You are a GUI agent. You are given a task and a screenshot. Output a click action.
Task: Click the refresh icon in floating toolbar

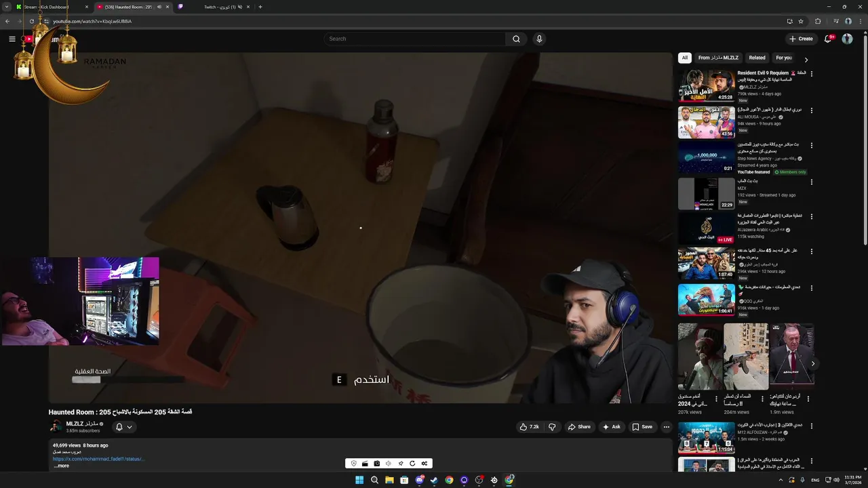412,464
